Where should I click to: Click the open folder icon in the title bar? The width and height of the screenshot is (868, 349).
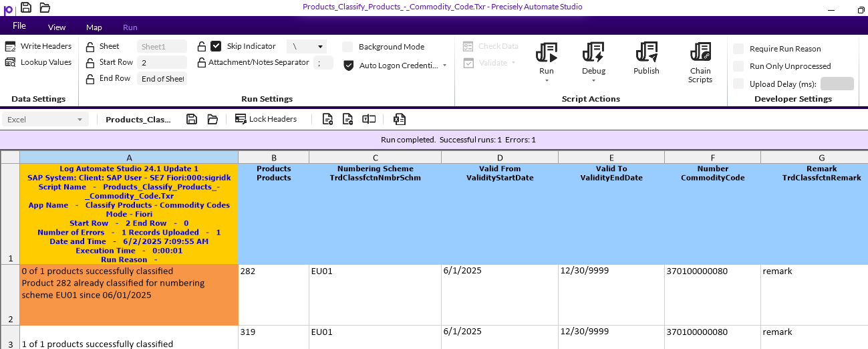pos(45,7)
